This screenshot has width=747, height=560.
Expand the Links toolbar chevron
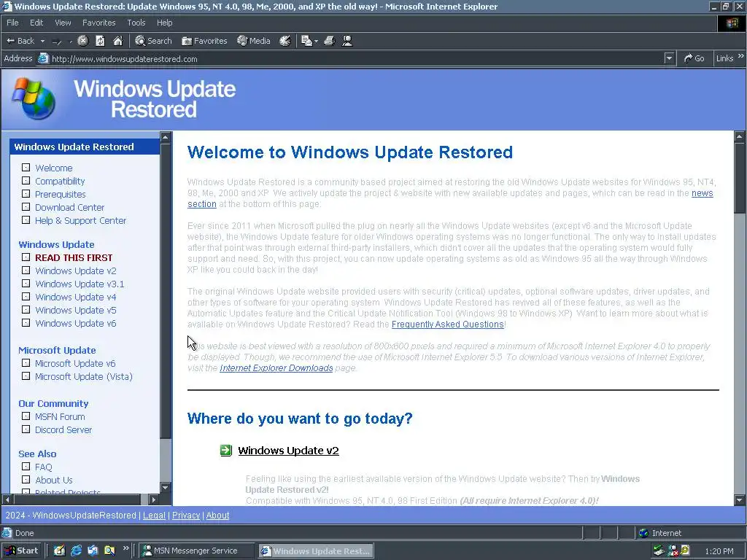[x=741, y=56]
